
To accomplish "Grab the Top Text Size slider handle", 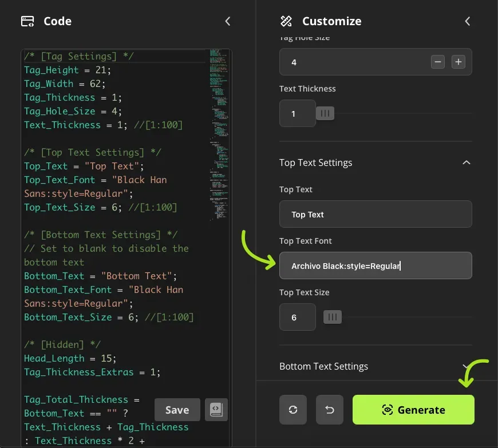I will coord(333,317).
